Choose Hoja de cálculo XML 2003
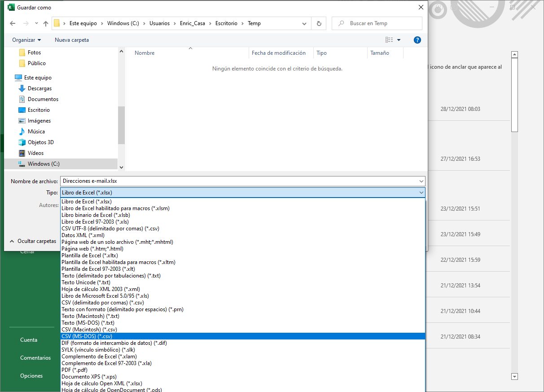The height and width of the screenshot is (392, 544). 243,289
